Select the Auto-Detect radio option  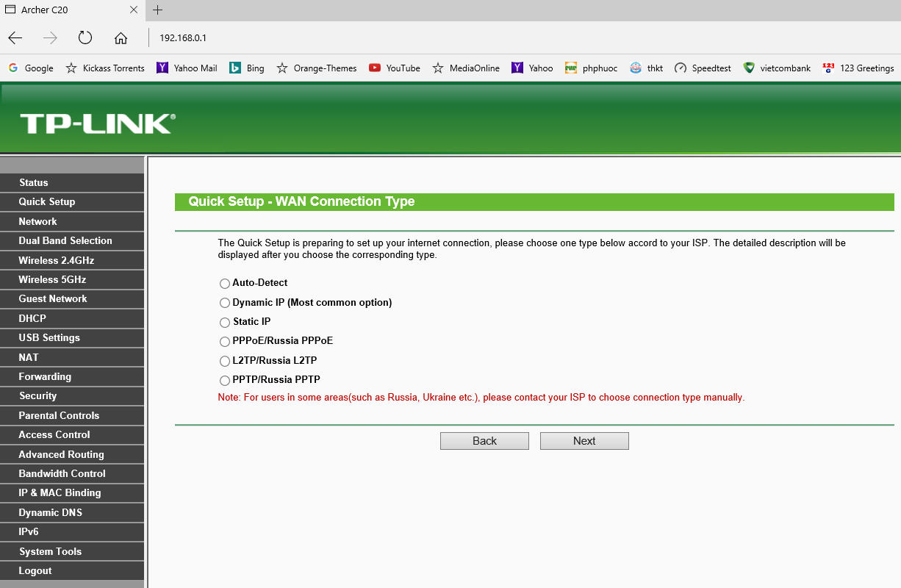tap(225, 284)
